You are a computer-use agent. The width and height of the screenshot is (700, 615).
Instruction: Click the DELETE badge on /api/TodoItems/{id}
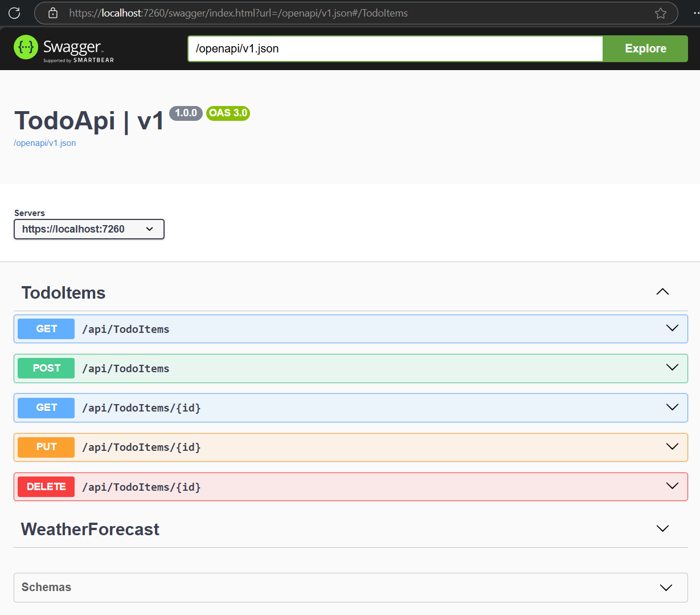pyautogui.click(x=46, y=486)
